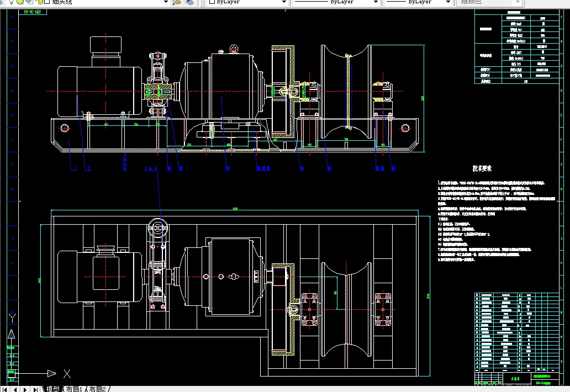Open the 细实线 layer dropdown

(x=166, y=2)
